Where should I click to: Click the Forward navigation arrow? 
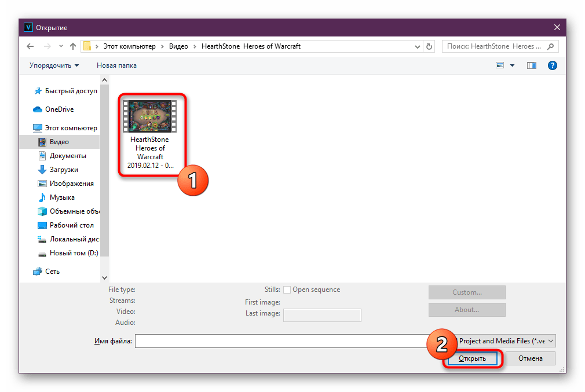click(x=47, y=46)
